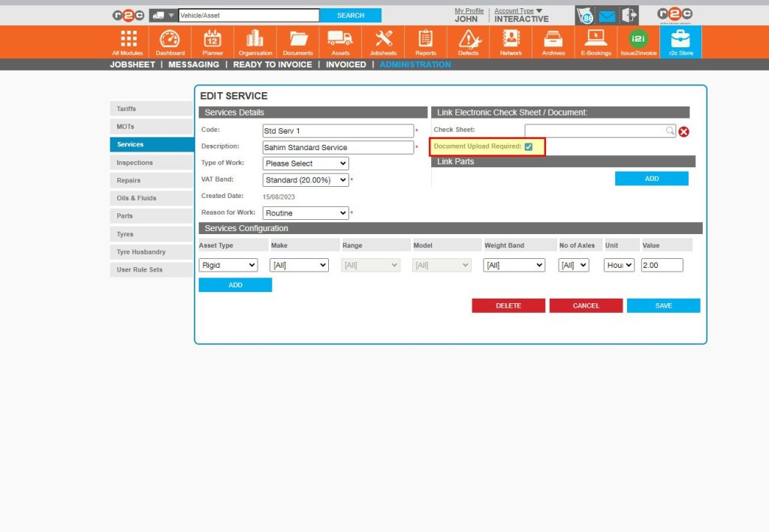
Task: Click the SEARCH button
Action: (350, 16)
